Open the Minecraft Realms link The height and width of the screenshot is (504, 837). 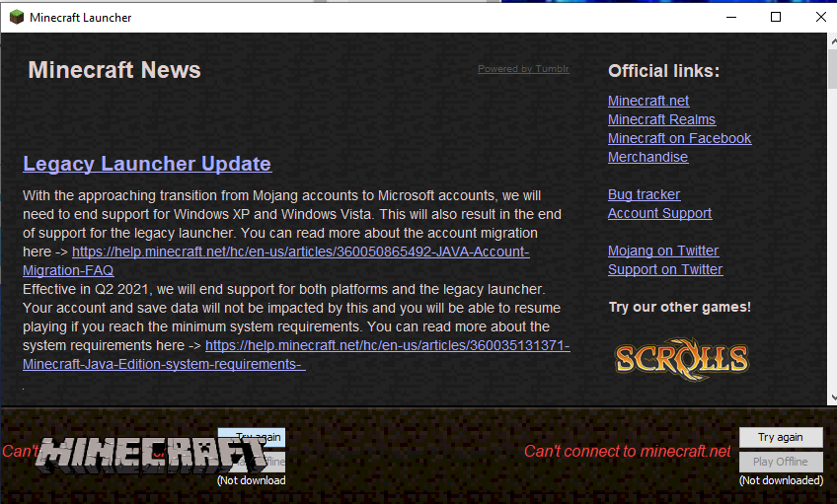(x=661, y=119)
